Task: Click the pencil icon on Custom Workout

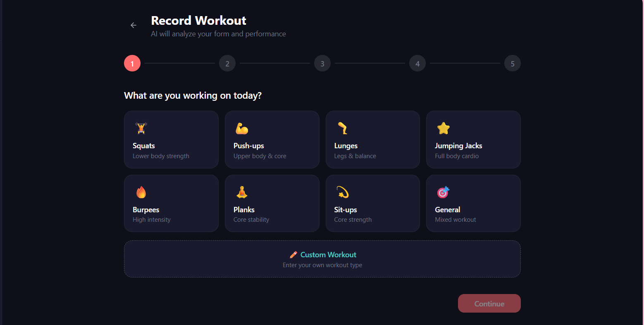Action: coord(294,254)
